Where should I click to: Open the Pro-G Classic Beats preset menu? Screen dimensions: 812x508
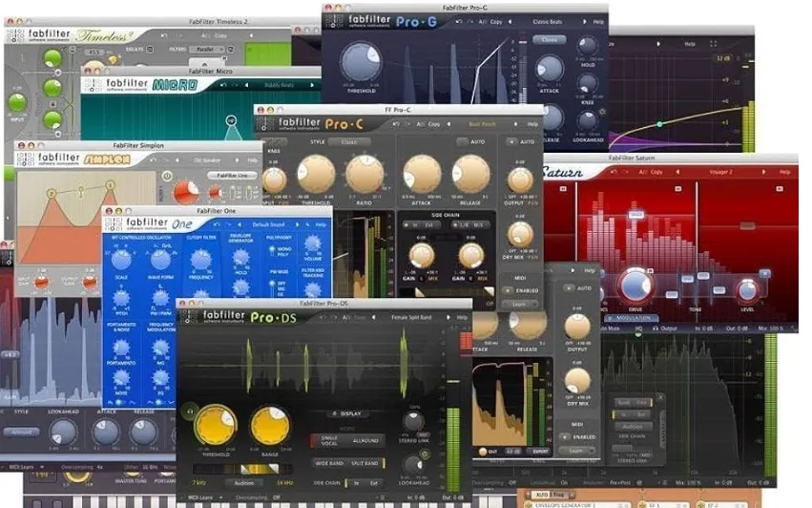pyautogui.click(x=548, y=22)
